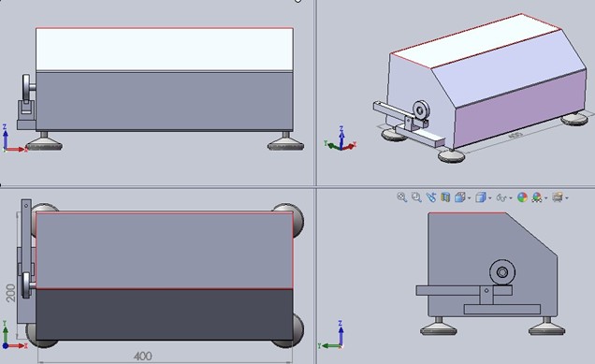Open the Edit Appearance color ball

click(x=523, y=197)
